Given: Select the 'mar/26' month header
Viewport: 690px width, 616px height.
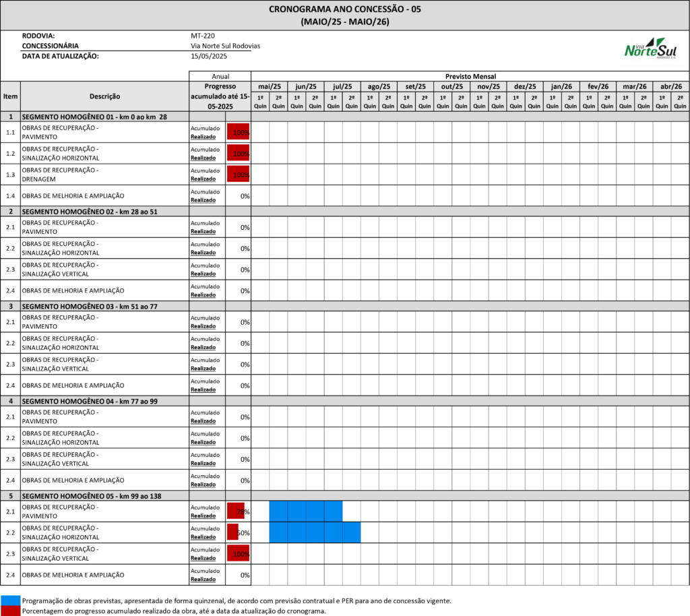Looking at the screenshot, I should click(635, 87).
